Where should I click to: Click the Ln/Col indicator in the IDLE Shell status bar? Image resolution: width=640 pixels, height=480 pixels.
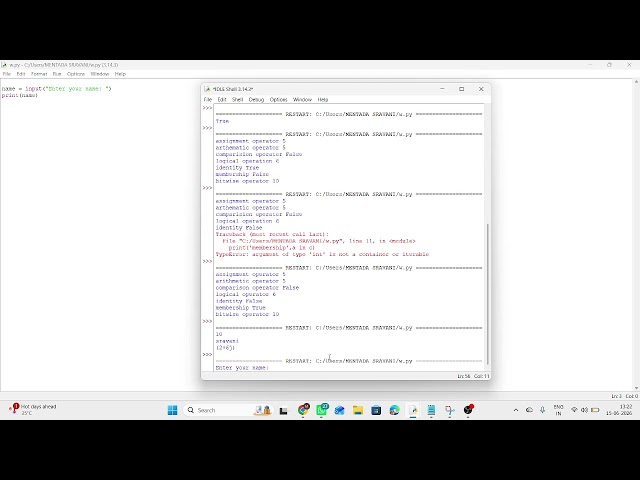coord(473,376)
